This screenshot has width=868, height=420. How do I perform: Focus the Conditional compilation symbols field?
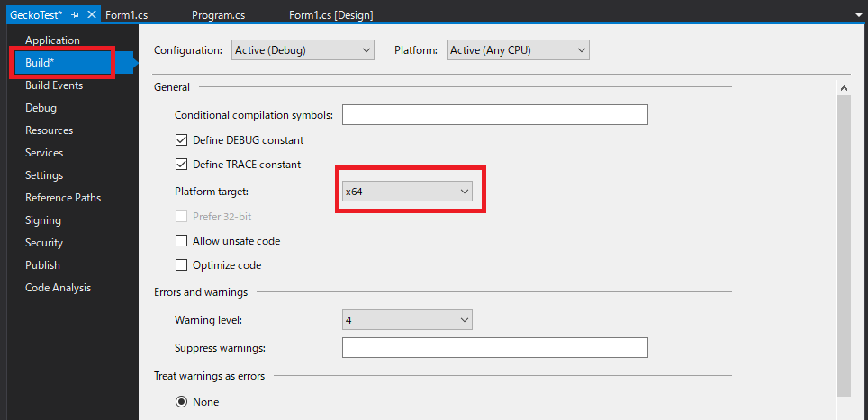(495, 115)
